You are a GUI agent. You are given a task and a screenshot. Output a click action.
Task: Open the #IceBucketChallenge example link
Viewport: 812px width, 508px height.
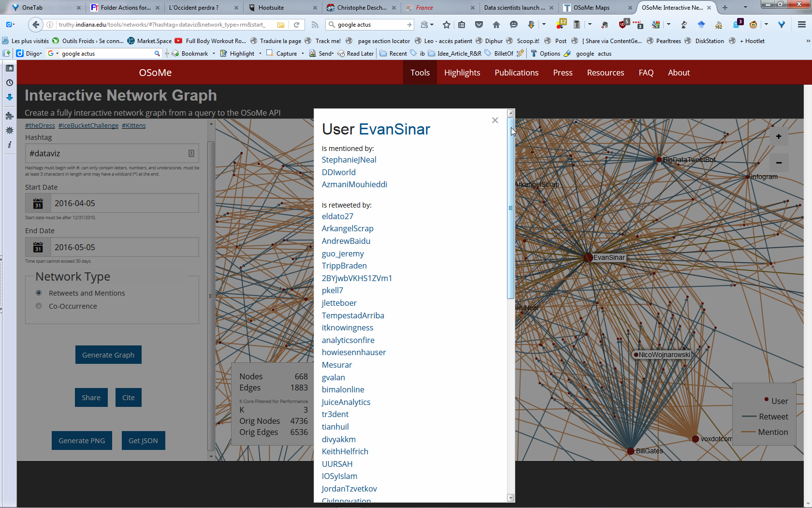tap(88, 125)
